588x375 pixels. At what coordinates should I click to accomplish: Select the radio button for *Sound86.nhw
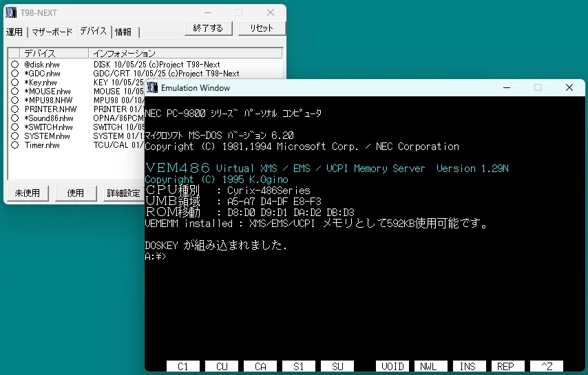14,118
